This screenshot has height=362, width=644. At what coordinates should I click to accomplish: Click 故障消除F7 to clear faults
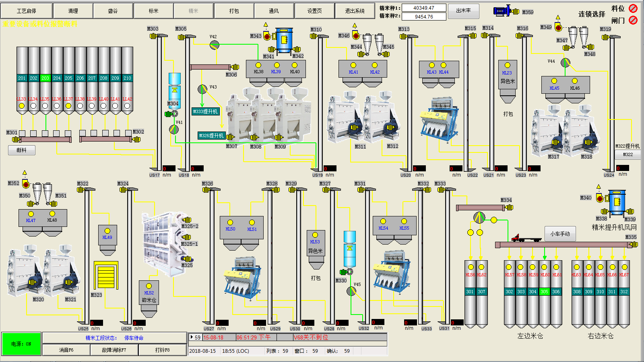(x=114, y=350)
